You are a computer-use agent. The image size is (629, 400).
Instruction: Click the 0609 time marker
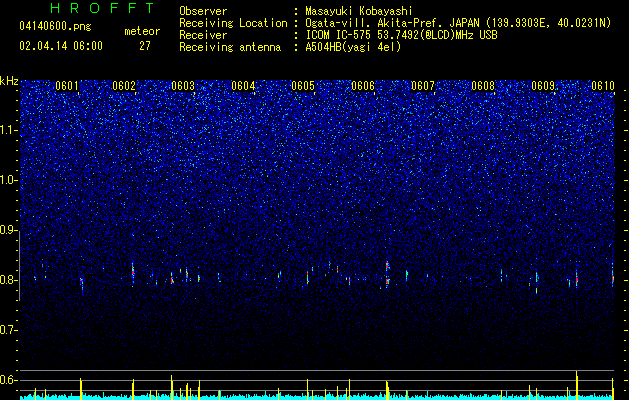[x=543, y=86]
